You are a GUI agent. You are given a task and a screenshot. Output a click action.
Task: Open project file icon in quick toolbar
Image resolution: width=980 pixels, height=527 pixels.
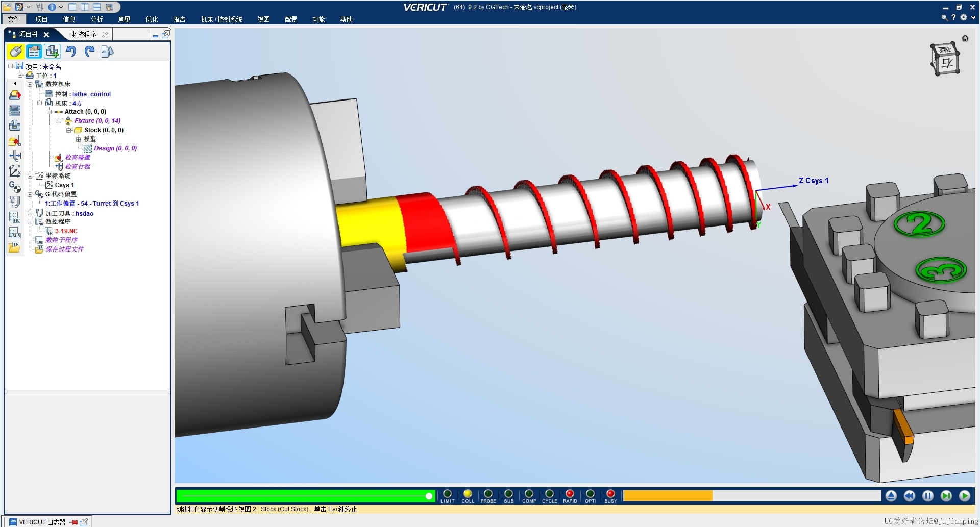tap(7, 7)
